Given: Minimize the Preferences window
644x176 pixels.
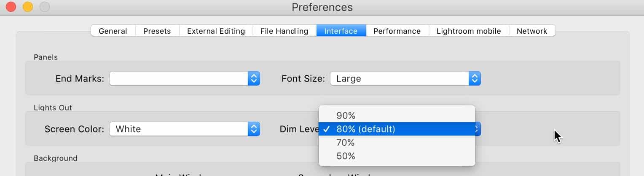Looking at the screenshot, I should [x=28, y=7].
